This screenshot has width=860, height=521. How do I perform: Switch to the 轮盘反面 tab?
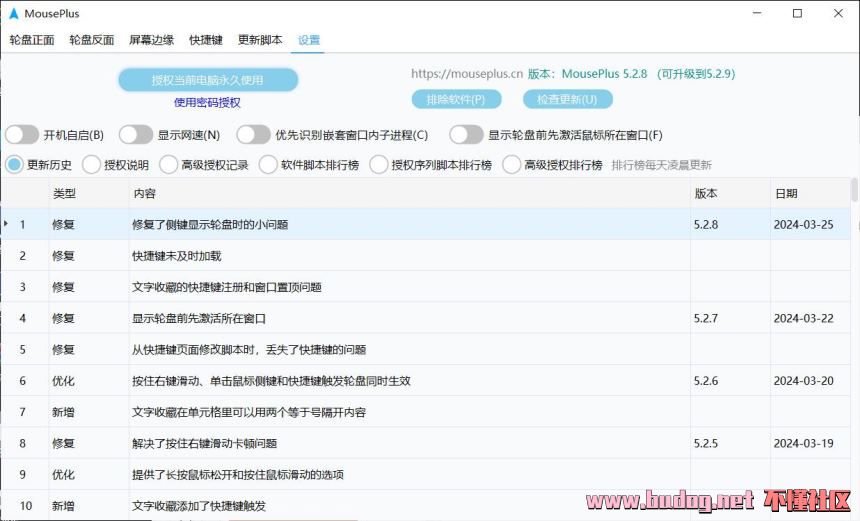pyautogui.click(x=92, y=40)
